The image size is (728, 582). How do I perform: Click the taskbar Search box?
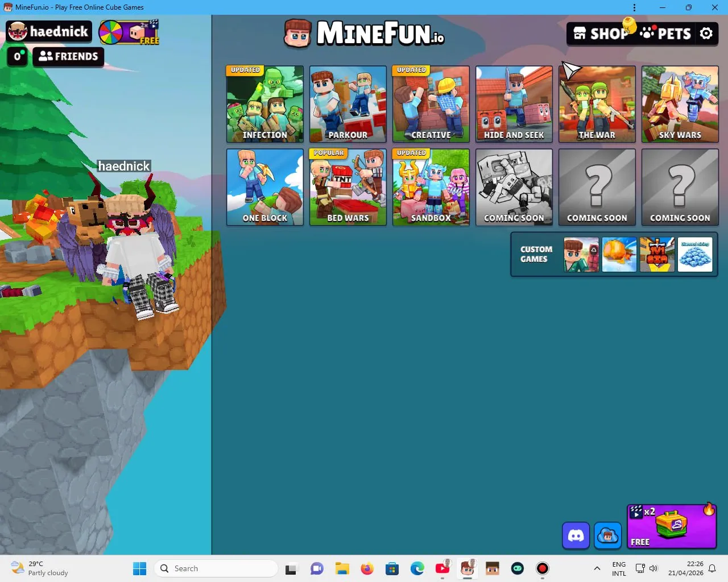click(216, 568)
